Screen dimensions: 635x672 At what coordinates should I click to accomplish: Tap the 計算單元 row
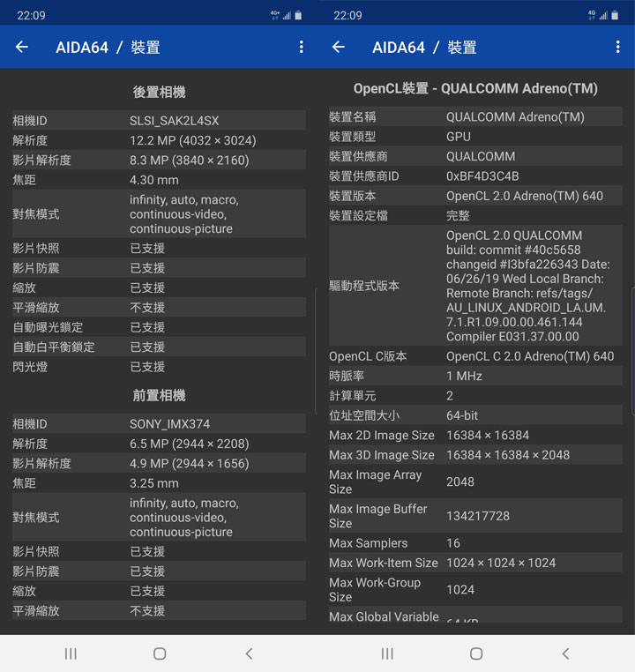(x=475, y=396)
